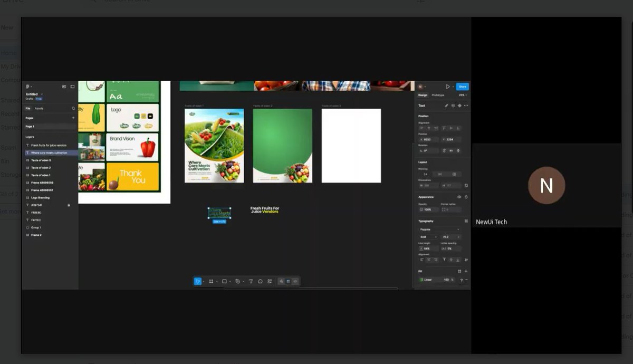Click the Share button
This screenshot has width=633, height=364.
pos(463,87)
